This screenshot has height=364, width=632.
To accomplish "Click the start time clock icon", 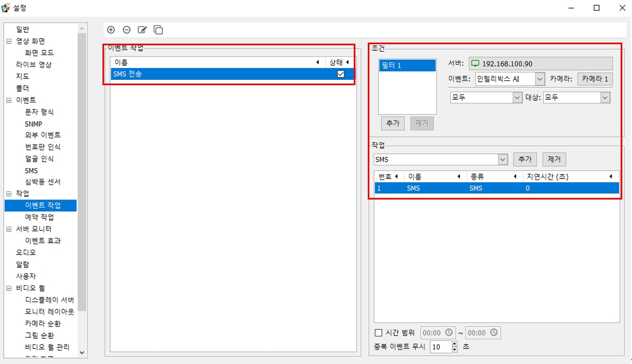I will click(x=449, y=333).
